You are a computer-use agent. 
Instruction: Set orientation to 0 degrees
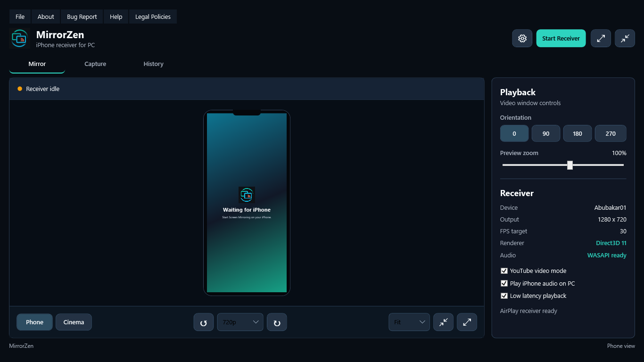[514, 133]
